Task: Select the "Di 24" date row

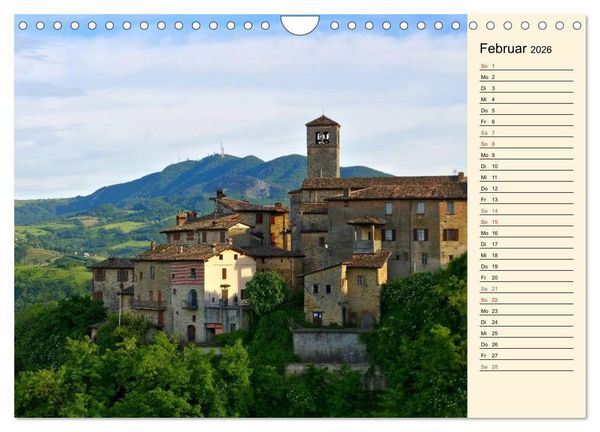Action: (x=527, y=322)
